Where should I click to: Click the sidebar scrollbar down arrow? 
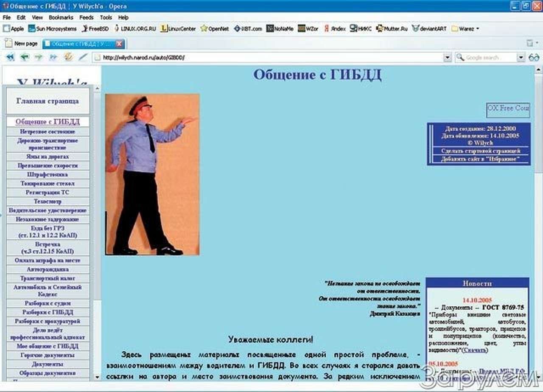point(96,376)
